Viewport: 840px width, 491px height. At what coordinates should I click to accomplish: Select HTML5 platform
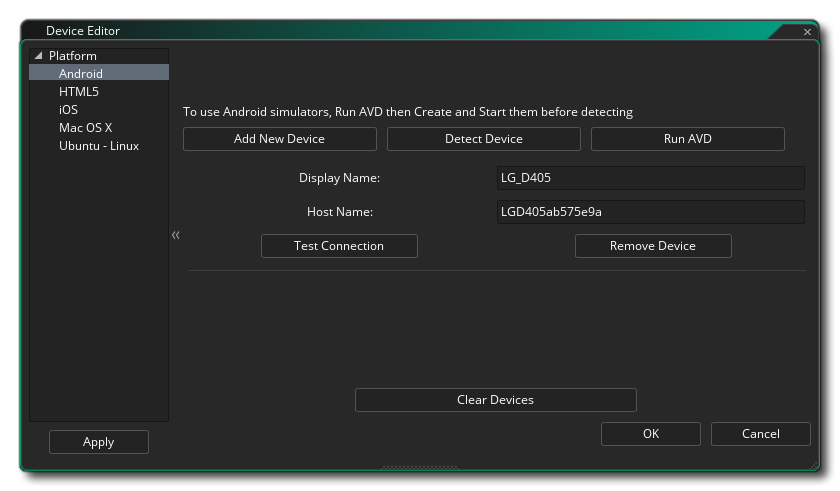click(x=78, y=92)
